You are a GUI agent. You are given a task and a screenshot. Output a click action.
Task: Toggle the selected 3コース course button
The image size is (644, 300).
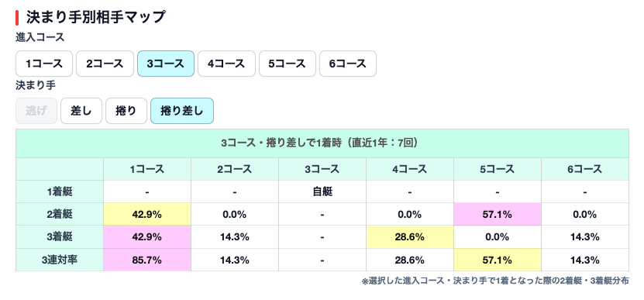166,64
